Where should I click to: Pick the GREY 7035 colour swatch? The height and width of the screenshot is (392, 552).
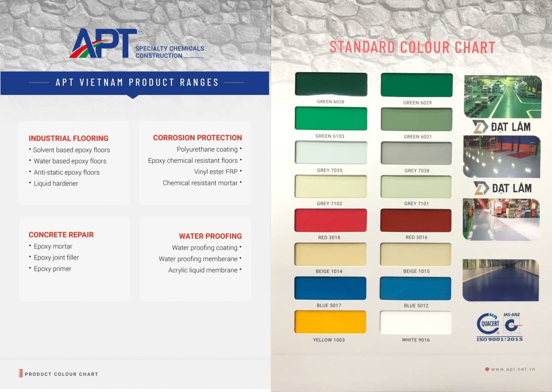point(330,152)
